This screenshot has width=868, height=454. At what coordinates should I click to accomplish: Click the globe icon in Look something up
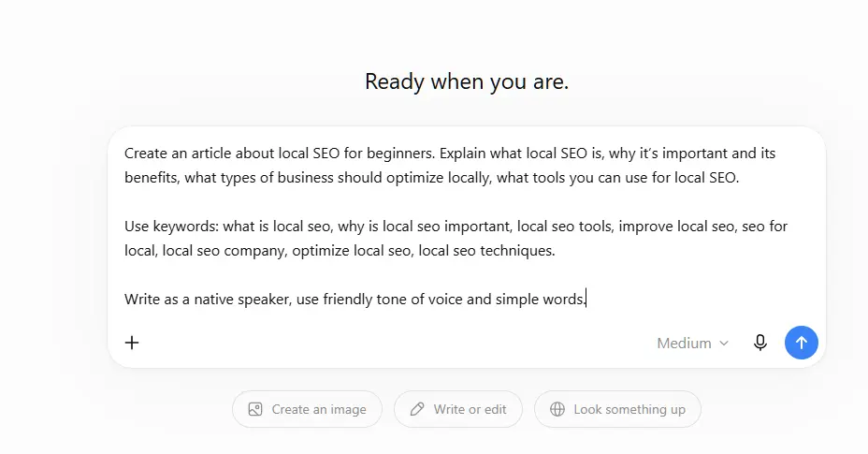click(557, 409)
